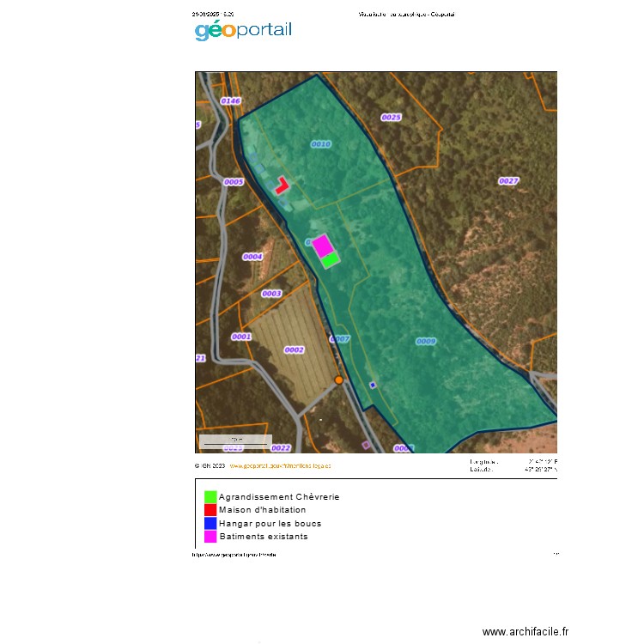Screen dimensions: 644x644
Task: Click the date stamp in the page header
Action: point(213,14)
